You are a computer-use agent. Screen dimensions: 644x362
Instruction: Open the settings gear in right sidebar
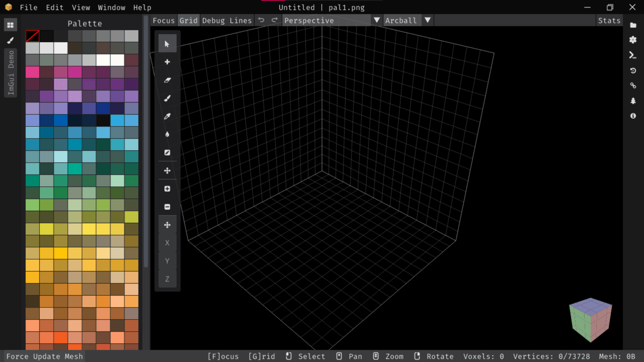(x=633, y=40)
